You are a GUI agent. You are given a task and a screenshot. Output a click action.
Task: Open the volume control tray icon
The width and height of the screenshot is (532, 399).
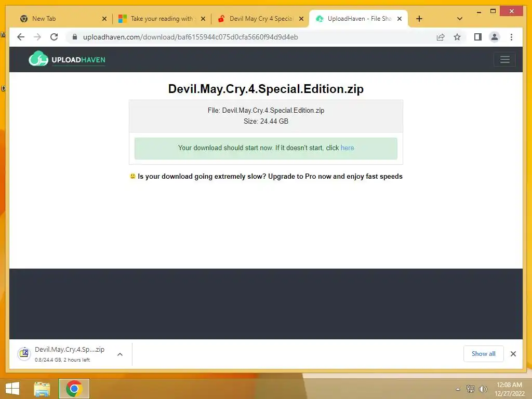coord(483,389)
